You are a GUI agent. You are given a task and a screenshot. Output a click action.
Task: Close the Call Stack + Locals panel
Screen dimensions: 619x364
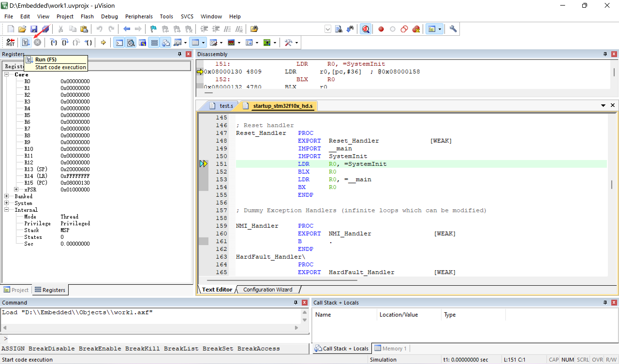click(614, 302)
